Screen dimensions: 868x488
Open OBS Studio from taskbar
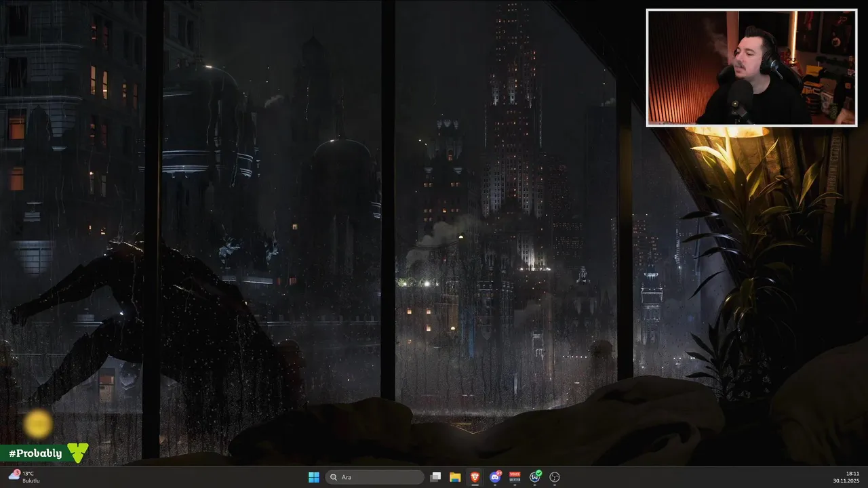pos(555,477)
